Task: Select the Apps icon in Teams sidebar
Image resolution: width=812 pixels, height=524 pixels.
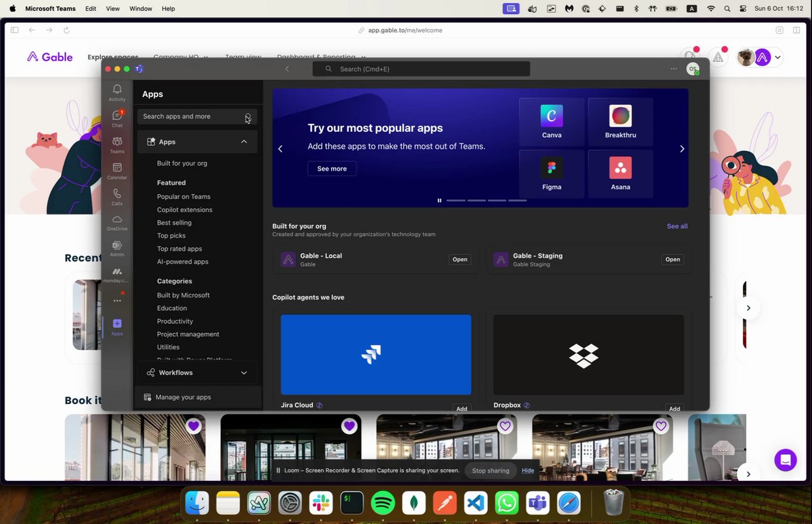Action: [117, 327]
